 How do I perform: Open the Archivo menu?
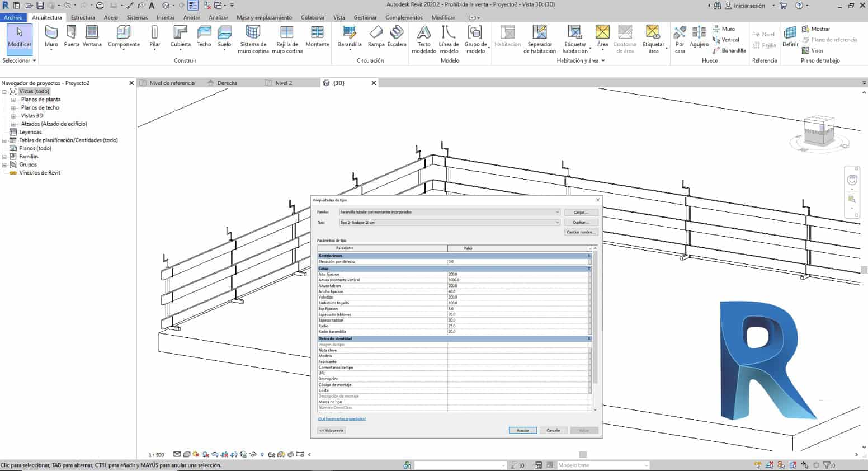[x=13, y=17]
